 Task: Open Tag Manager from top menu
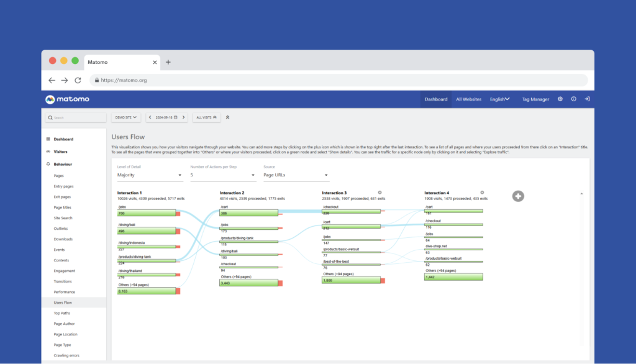pyautogui.click(x=535, y=99)
